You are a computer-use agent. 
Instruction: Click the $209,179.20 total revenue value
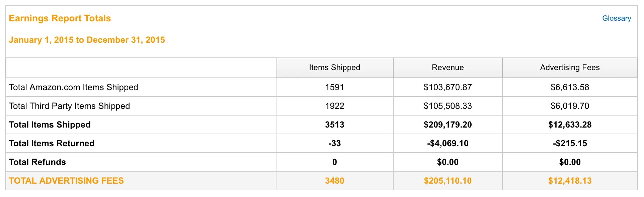(448, 125)
